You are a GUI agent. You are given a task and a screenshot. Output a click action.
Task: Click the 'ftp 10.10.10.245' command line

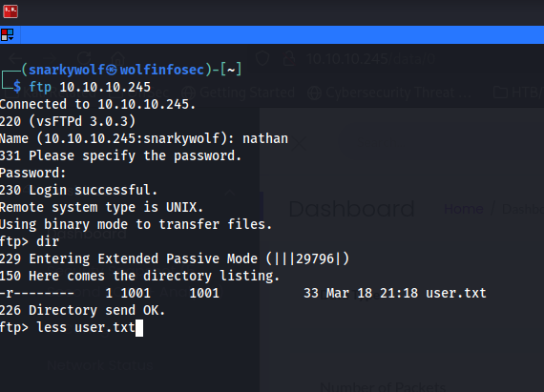coord(90,87)
